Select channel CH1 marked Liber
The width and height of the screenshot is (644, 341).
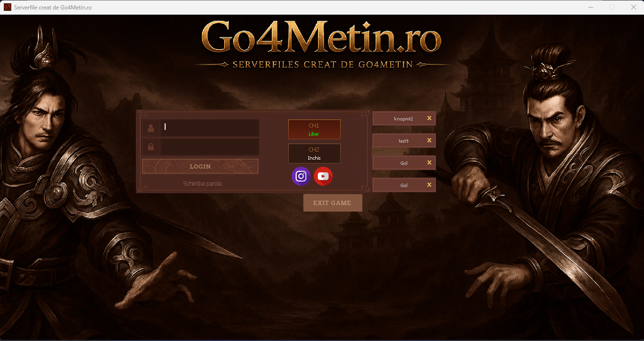(x=314, y=129)
